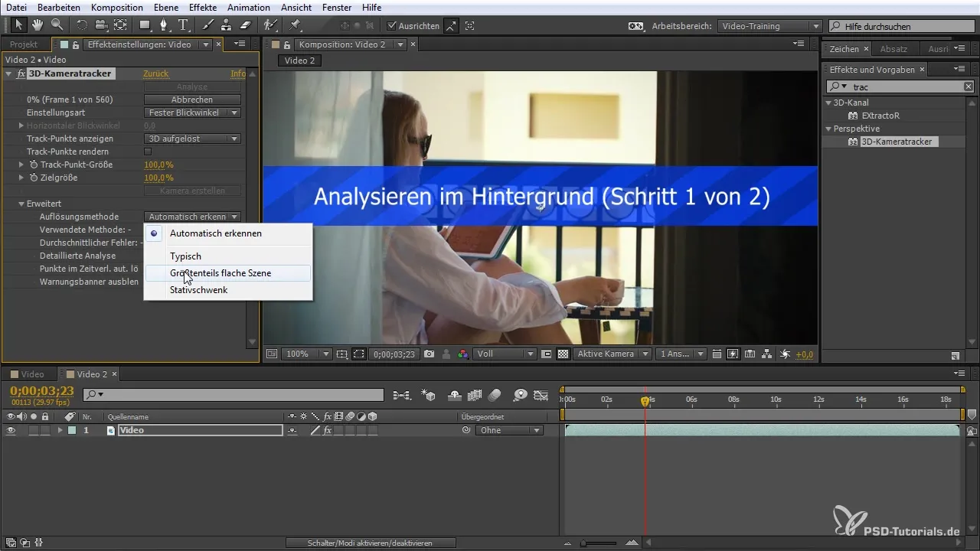Enable motion blur for timeline
980x551 pixels.
(494, 395)
